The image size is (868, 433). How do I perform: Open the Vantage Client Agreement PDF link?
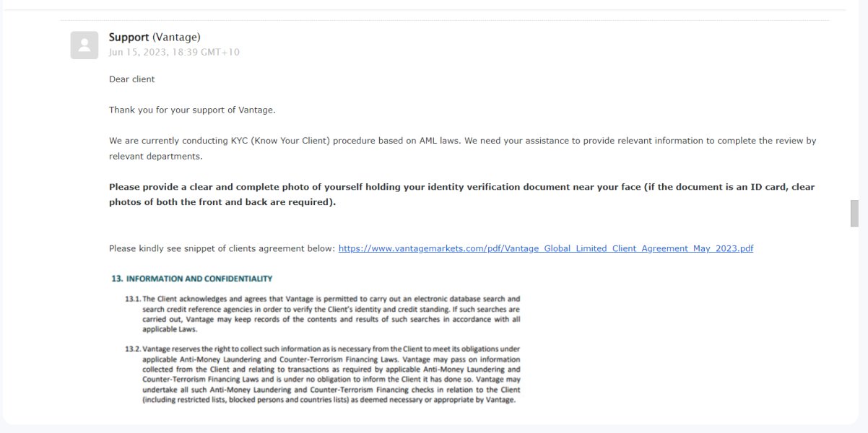click(x=545, y=248)
